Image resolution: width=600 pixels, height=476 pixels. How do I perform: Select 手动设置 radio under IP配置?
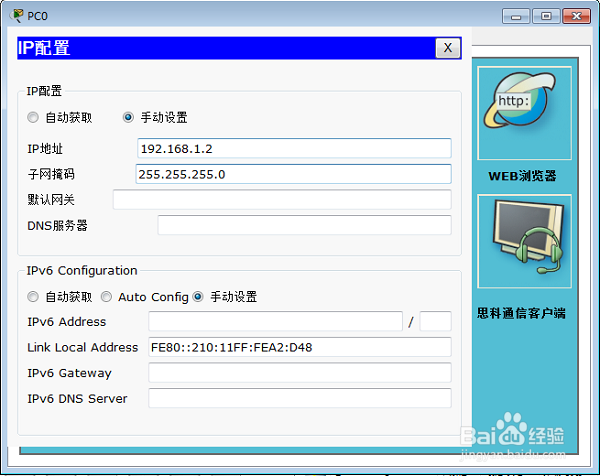coord(128,117)
